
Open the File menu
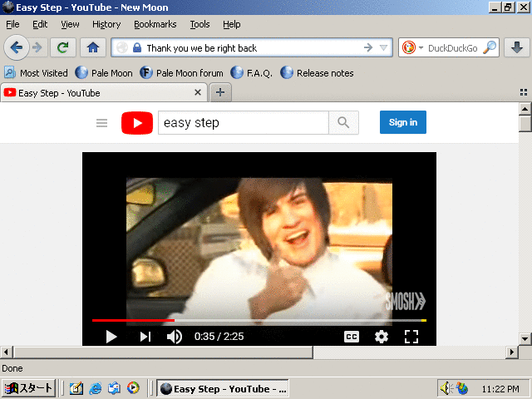[x=12, y=24]
